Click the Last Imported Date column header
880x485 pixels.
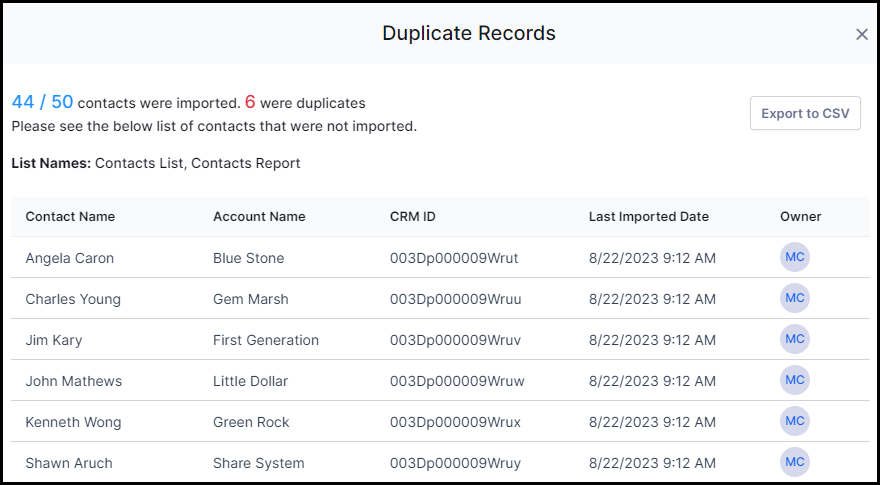(649, 217)
